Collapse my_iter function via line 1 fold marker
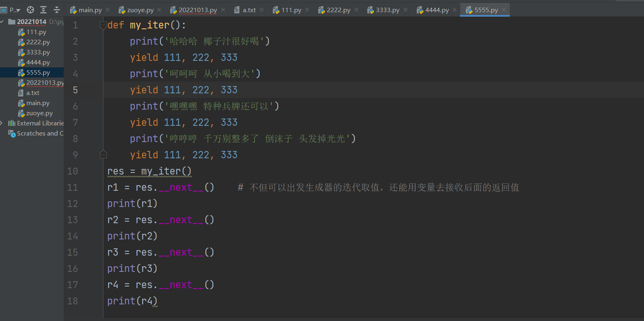 pyautogui.click(x=103, y=25)
